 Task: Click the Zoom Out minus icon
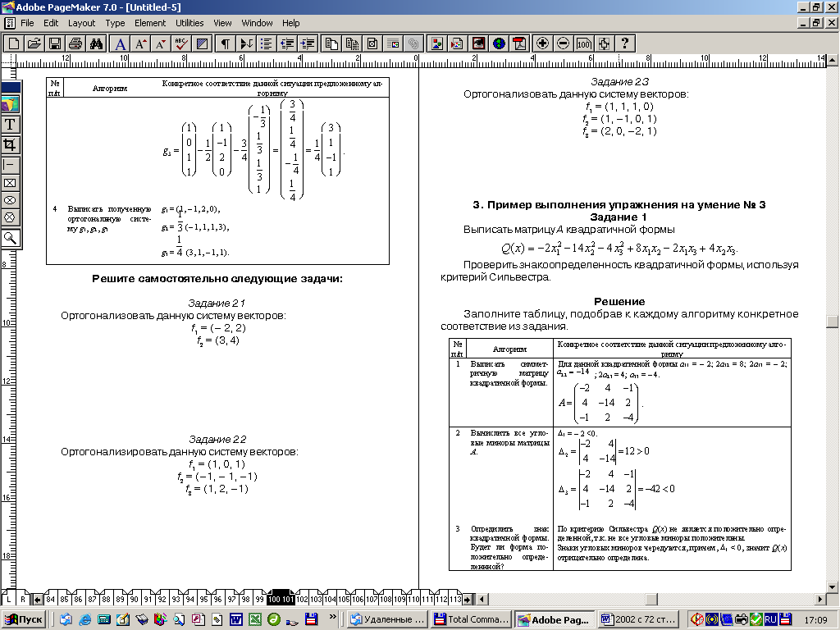(x=563, y=43)
